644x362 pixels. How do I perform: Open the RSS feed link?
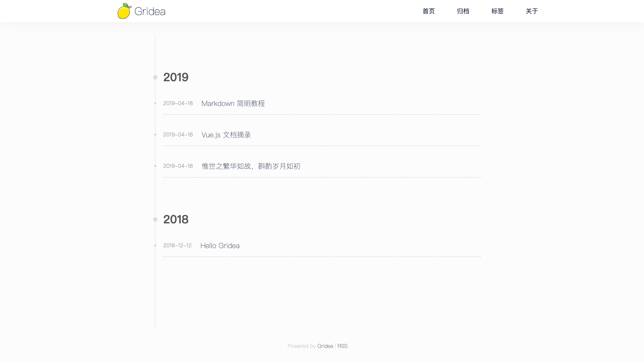(x=342, y=346)
